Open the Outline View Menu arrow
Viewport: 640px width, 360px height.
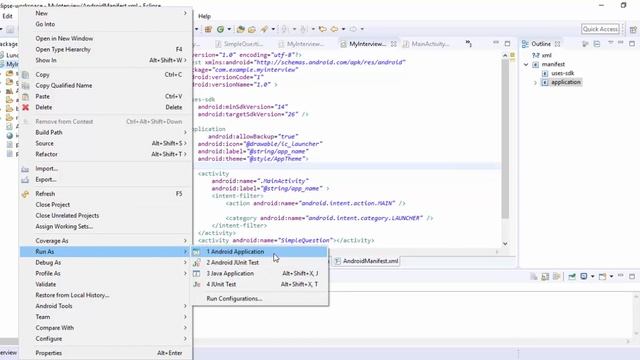coord(611,43)
